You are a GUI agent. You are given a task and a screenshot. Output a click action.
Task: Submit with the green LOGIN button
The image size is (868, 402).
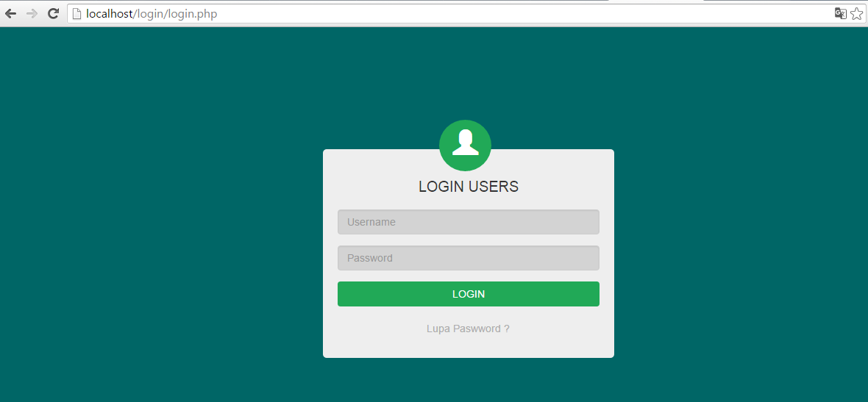[469, 294]
